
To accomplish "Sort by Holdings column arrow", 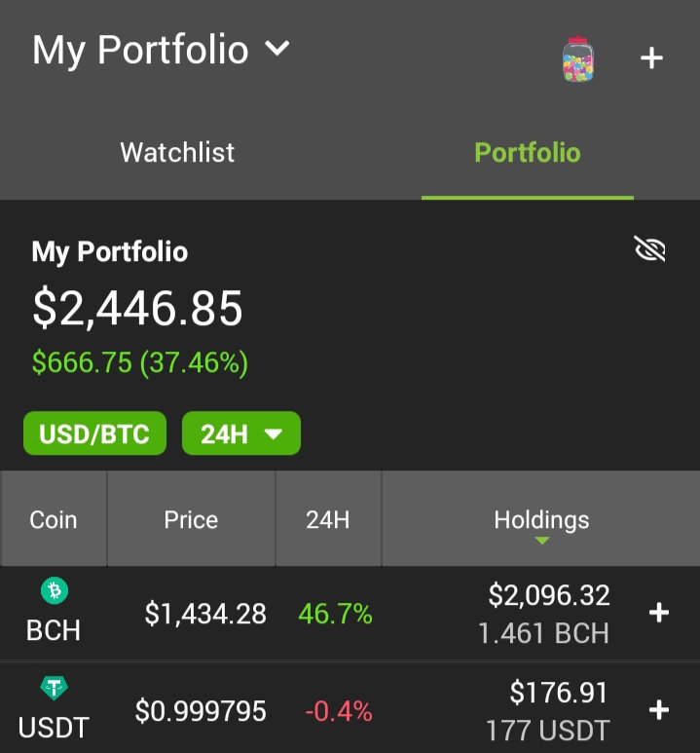I will coord(541,541).
